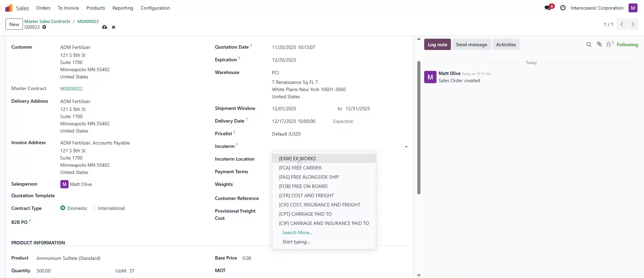This screenshot has height=278, width=644.
Task: Choose [CIP] CARRIAGE AND INSURANCE PAID TO
Action: (x=324, y=223)
